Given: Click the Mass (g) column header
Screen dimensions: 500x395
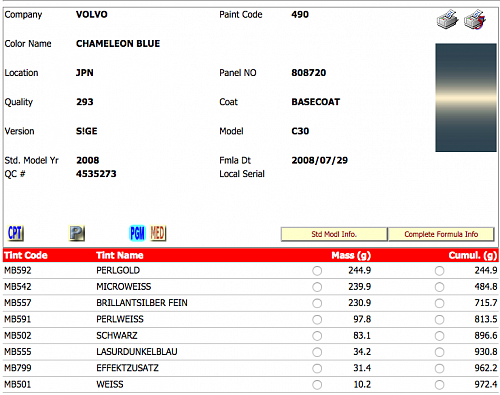Looking at the screenshot, I should point(351,255).
